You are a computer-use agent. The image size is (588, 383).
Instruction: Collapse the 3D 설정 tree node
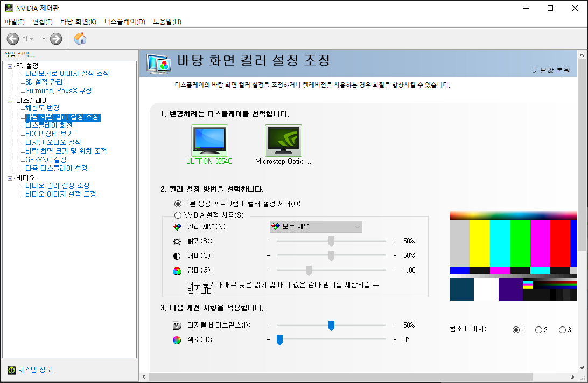pyautogui.click(x=10, y=66)
